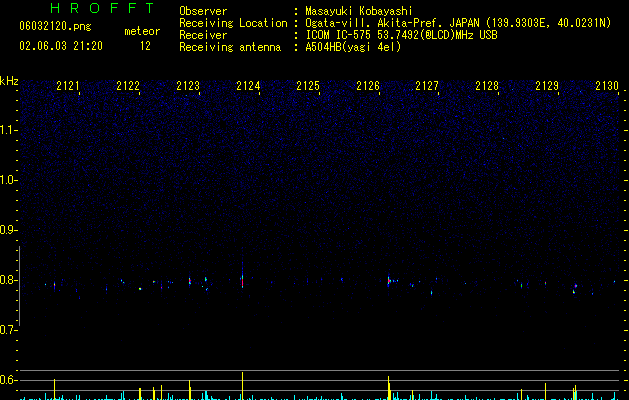Click the 0.7 frequency axis label
Screen dimensions: 629x400
coord(9,330)
